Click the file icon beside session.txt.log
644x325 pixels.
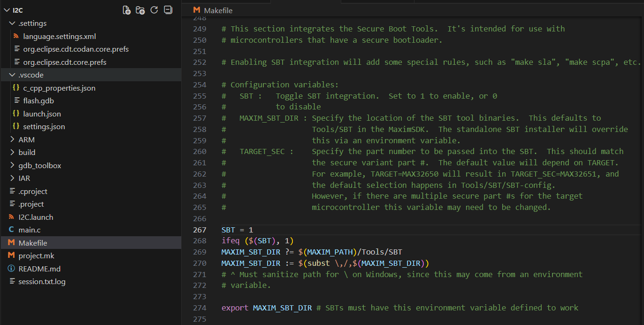(x=12, y=281)
